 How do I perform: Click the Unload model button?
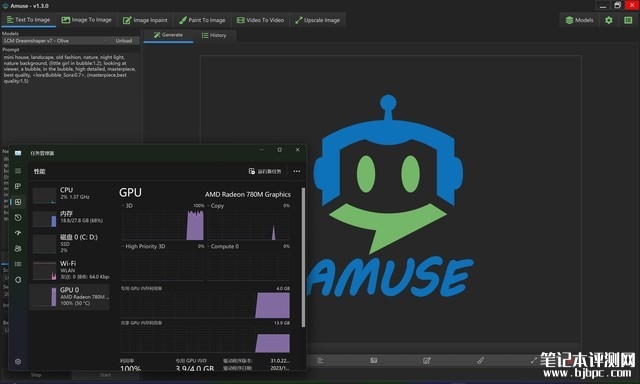click(x=124, y=41)
